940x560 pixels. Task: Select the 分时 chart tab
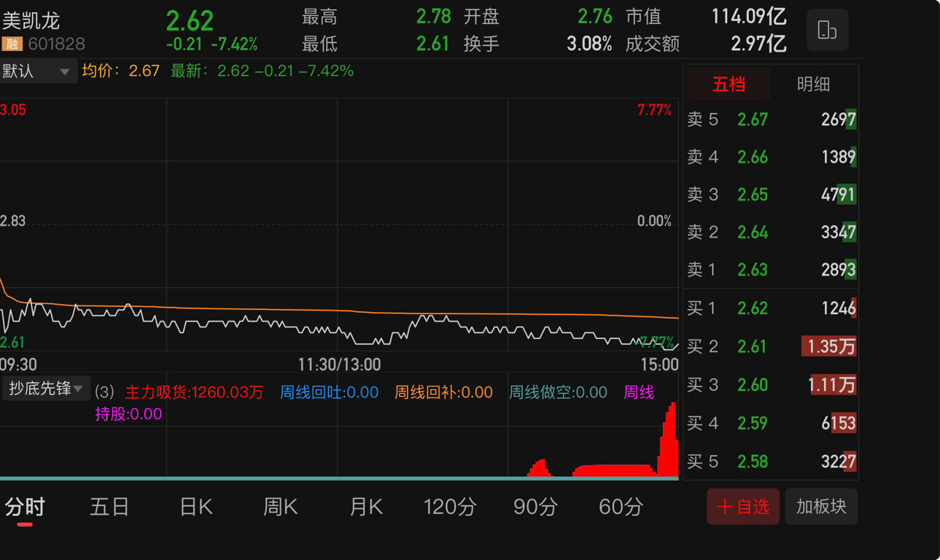[x=25, y=506]
